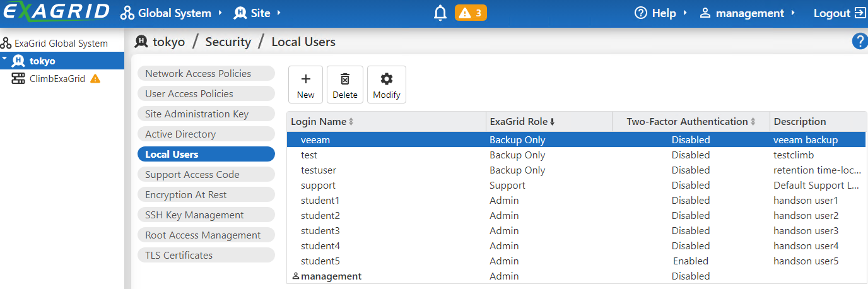This screenshot has width=868, height=289.
Task: Switch to SSH Key Management tab
Action: (206, 215)
